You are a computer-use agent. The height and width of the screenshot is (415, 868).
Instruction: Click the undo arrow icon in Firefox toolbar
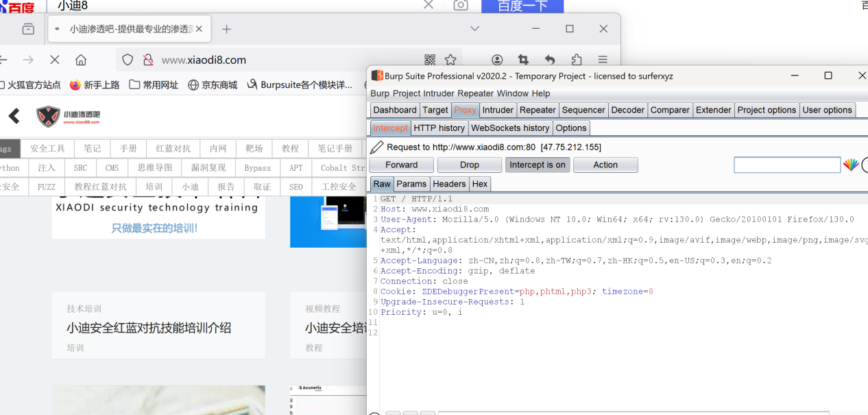point(549,60)
